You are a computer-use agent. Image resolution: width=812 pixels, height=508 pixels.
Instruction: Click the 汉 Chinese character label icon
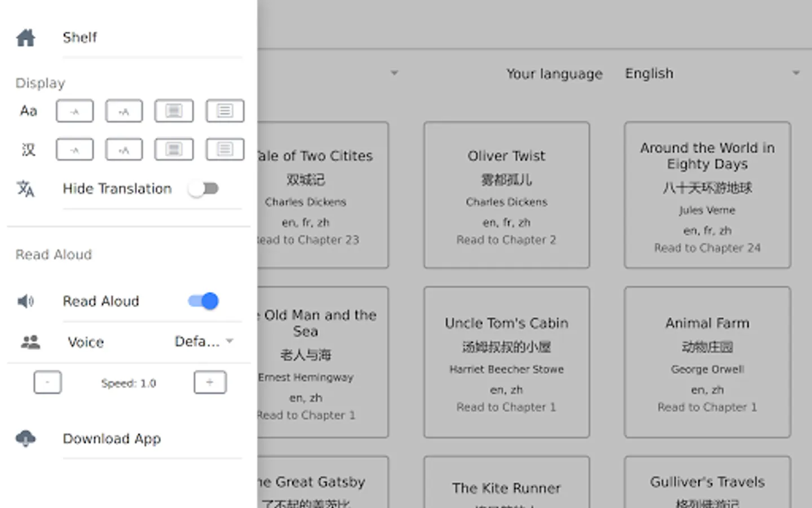pos(28,150)
